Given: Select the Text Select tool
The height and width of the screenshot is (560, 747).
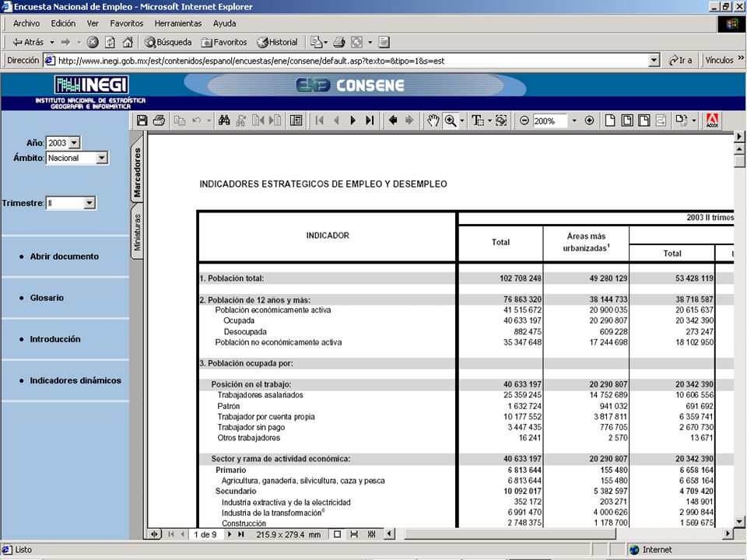Looking at the screenshot, I should point(477,121).
